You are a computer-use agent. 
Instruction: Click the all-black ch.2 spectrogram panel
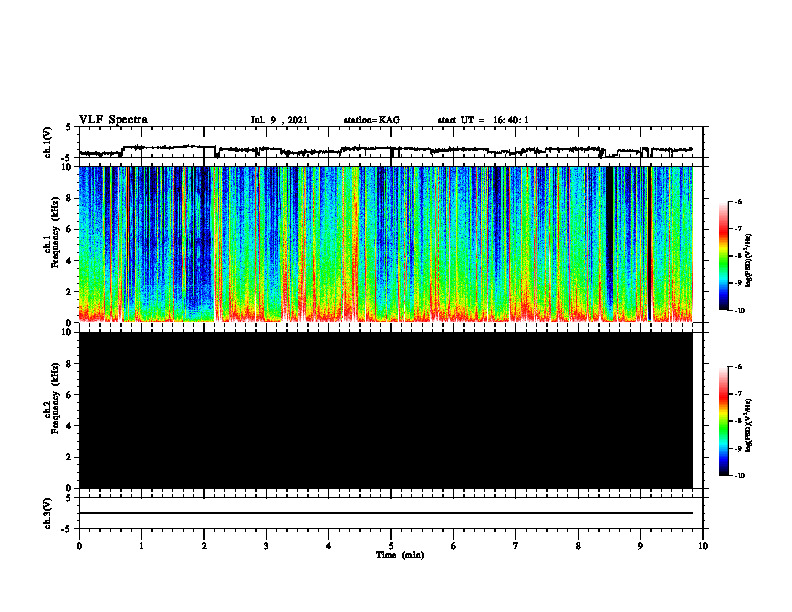(x=386, y=410)
